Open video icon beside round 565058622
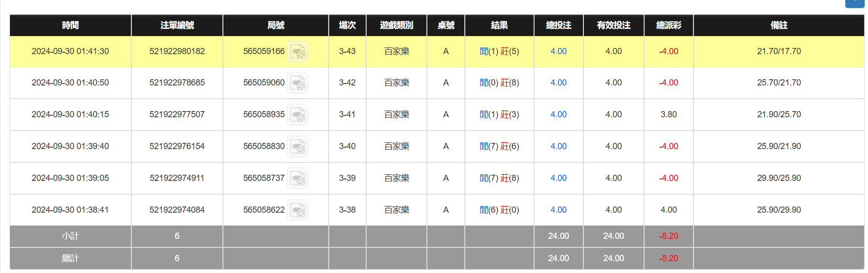Image resolution: width=868 pixels, height=273 pixels. click(x=298, y=210)
